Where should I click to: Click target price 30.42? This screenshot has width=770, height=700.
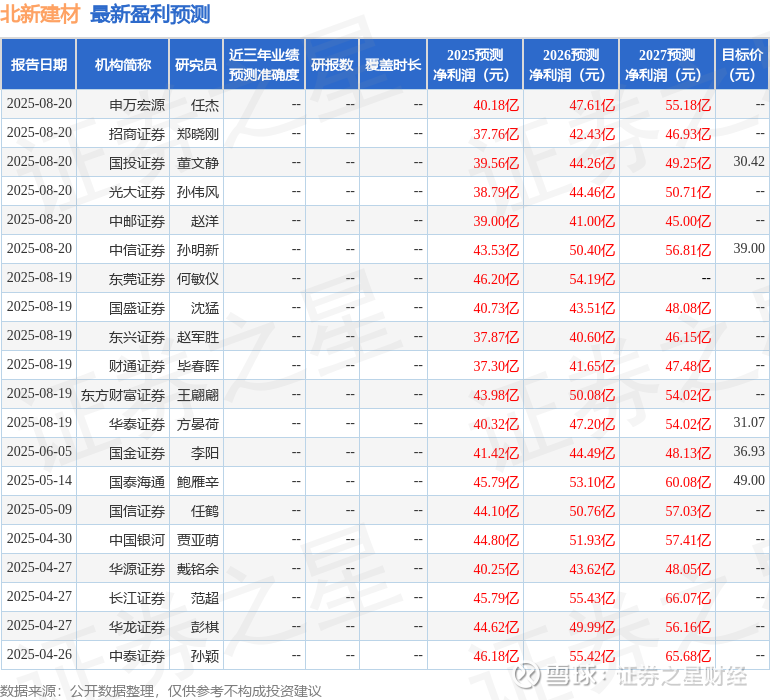[x=749, y=161]
